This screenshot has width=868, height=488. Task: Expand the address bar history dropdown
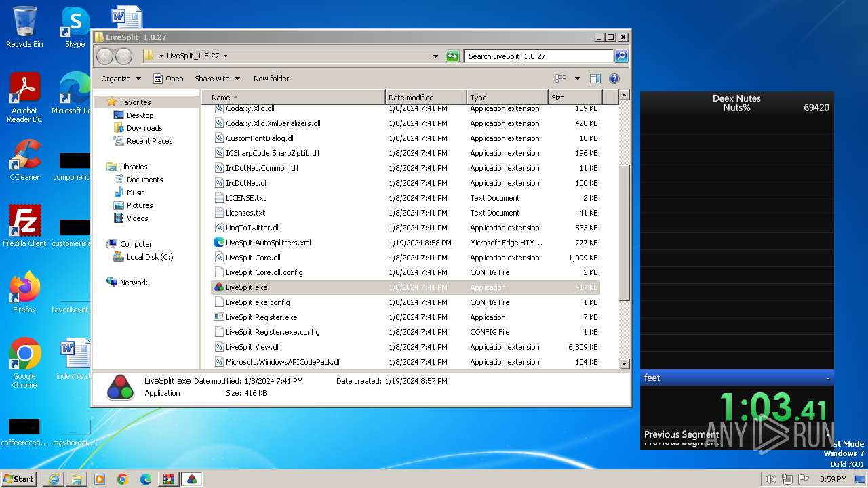pyautogui.click(x=435, y=56)
